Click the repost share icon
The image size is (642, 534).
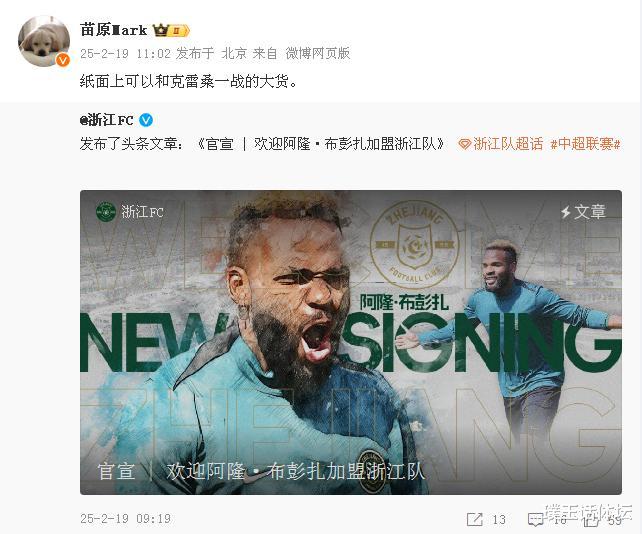pyautogui.click(x=475, y=519)
